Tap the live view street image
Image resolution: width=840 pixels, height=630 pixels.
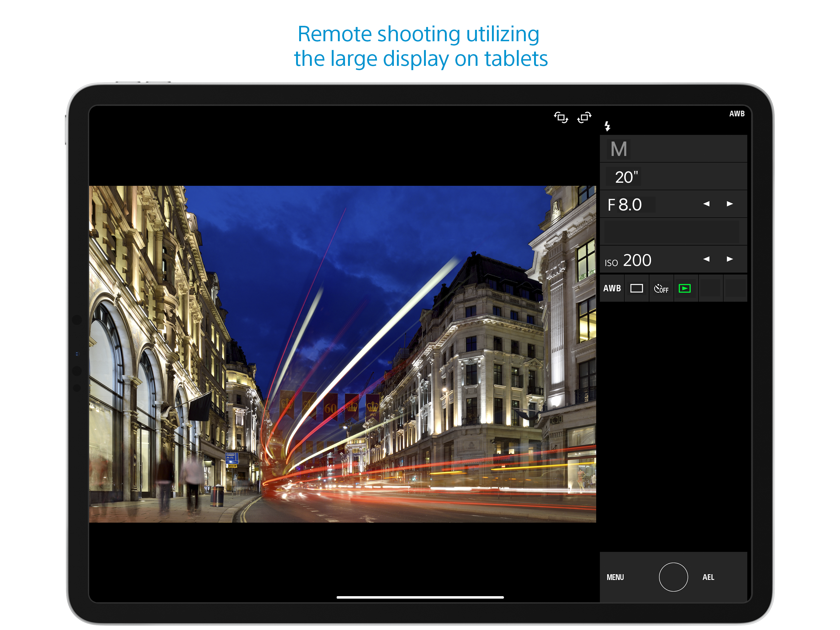pyautogui.click(x=342, y=354)
